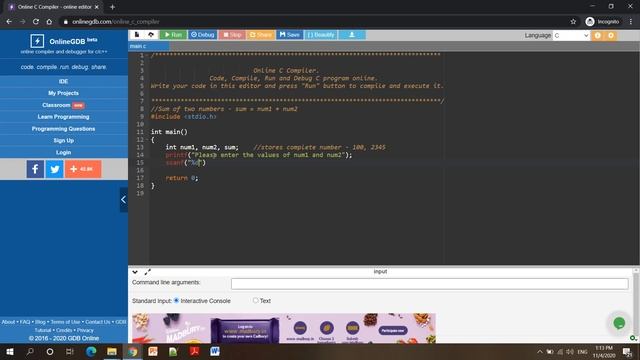Click Sign Up in the sidebar
Image resolution: width=640 pixels, height=360 pixels.
click(x=63, y=140)
